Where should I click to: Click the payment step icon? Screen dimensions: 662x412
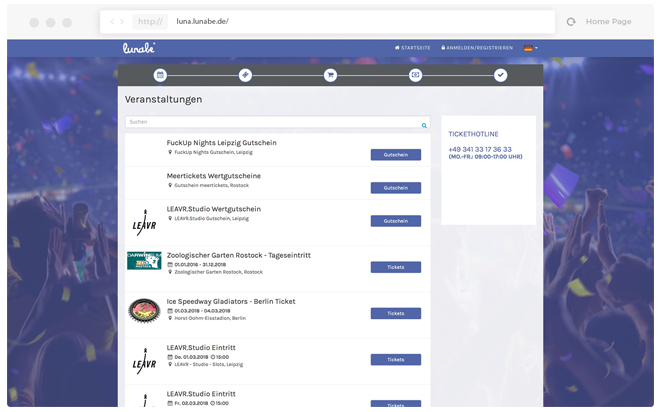tap(415, 75)
